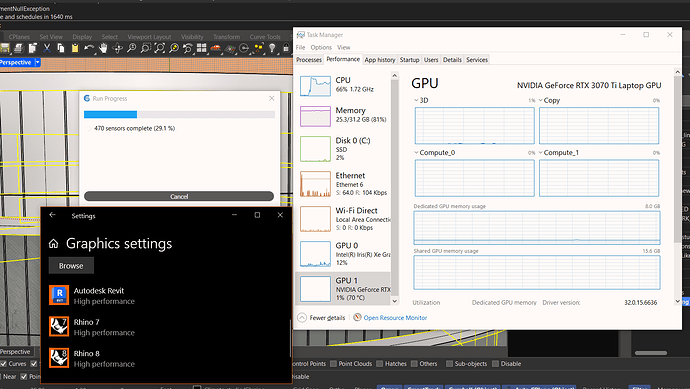This screenshot has height=389, width=690.
Task: Click the Paste clipboard icon
Action: click(75, 48)
